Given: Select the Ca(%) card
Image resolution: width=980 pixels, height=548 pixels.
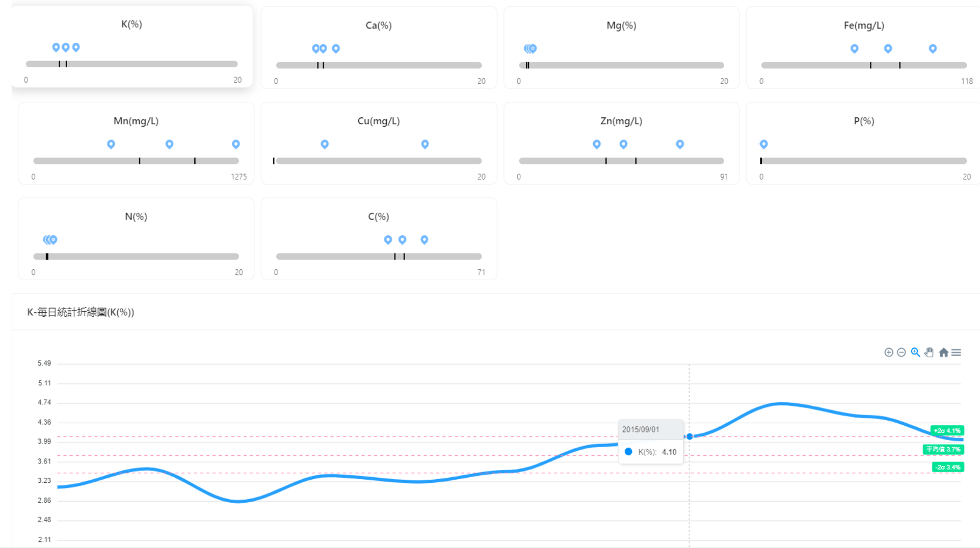Looking at the screenshot, I should pos(379,48).
